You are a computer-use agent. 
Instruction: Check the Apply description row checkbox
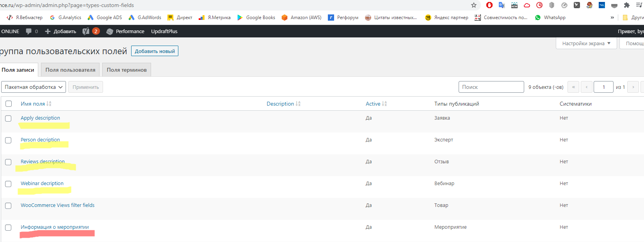pyautogui.click(x=8, y=118)
